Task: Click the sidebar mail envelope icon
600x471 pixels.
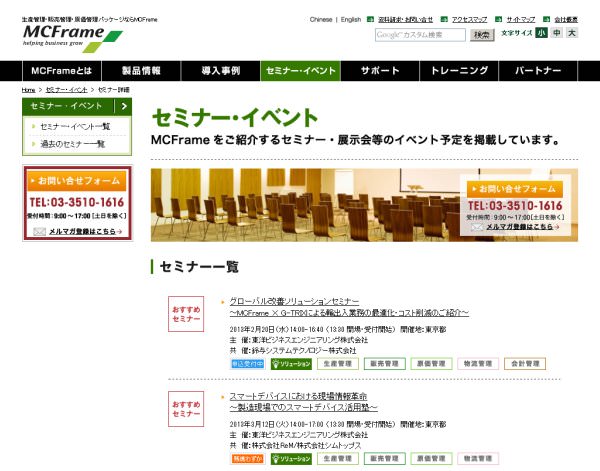Action: 39,231
